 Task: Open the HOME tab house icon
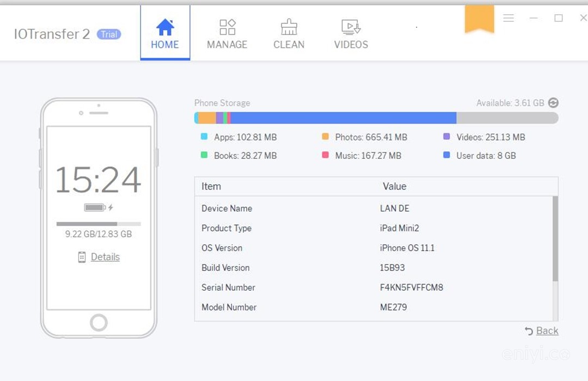coord(165,27)
